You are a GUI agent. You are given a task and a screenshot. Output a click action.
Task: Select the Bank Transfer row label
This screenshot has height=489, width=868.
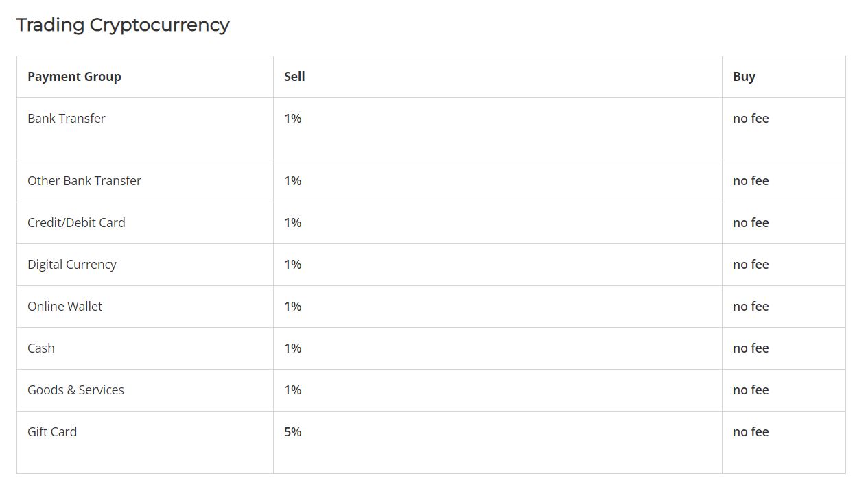tap(67, 119)
